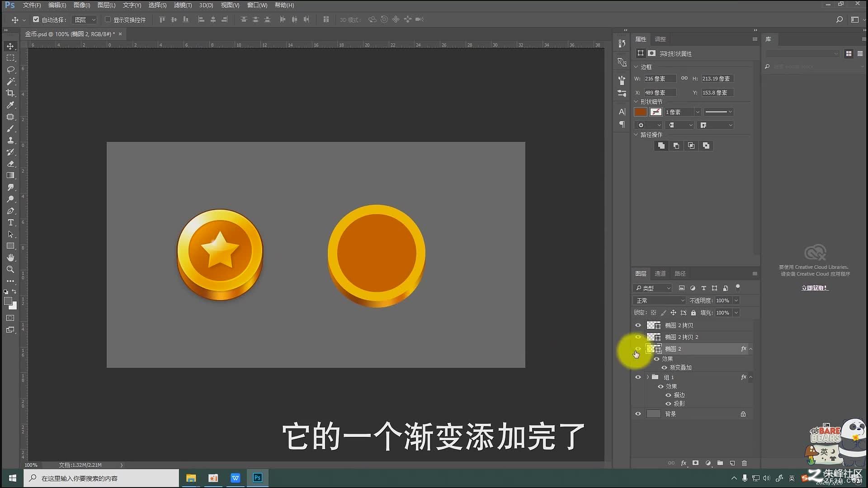Toggle Quick Mask mode icon
The image size is (868, 488).
pos(10,318)
